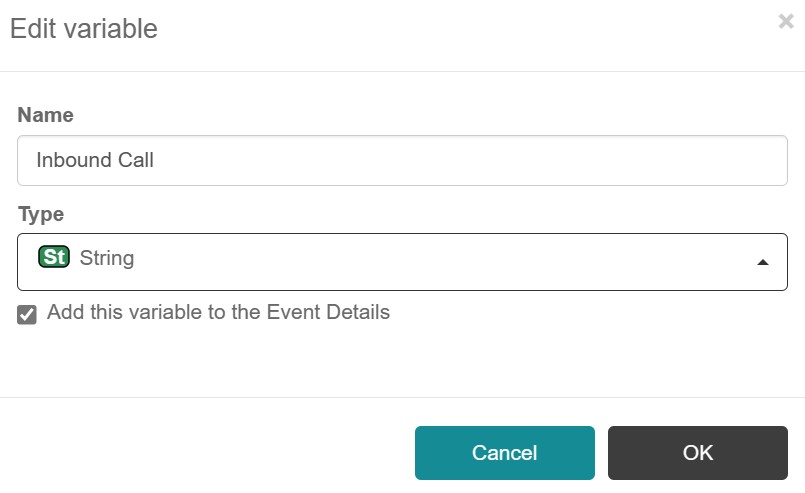This screenshot has width=805, height=493.
Task: Click the dark OK button
Action: click(697, 453)
